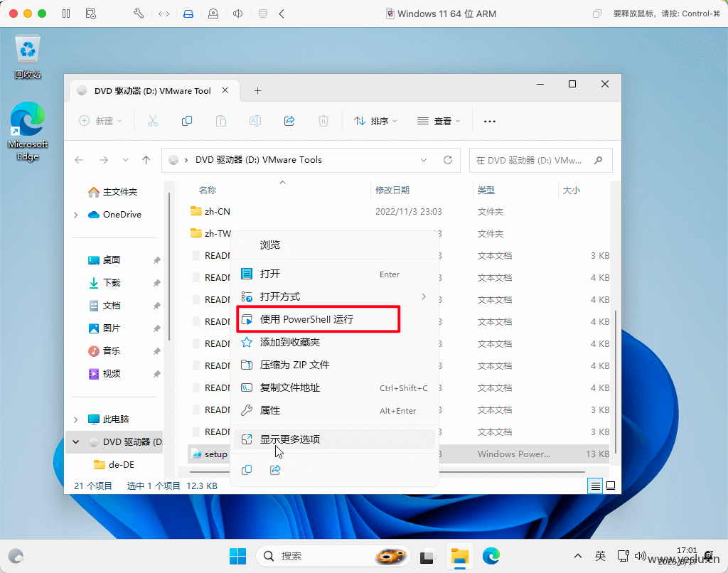Viewport: 728px width, 573px height.
Task: Click the Rename icon in Explorer toolbar
Action: click(255, 121)
